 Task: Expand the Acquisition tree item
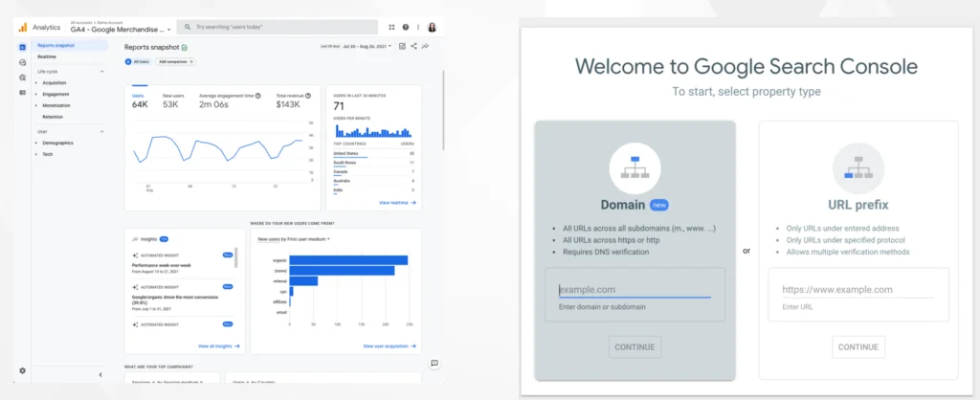pyautogui.click(x=36, y=82)
